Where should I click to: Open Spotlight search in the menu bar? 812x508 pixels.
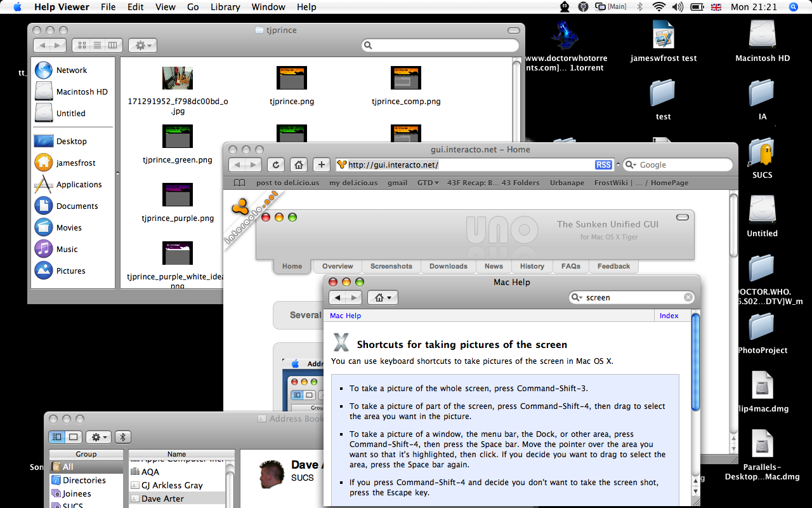(x=793, y=7)
